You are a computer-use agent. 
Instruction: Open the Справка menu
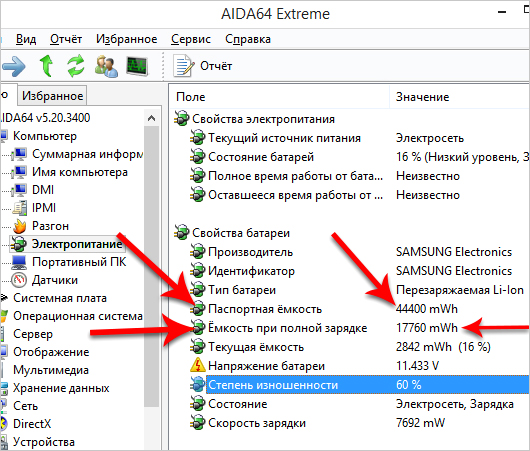248,39
